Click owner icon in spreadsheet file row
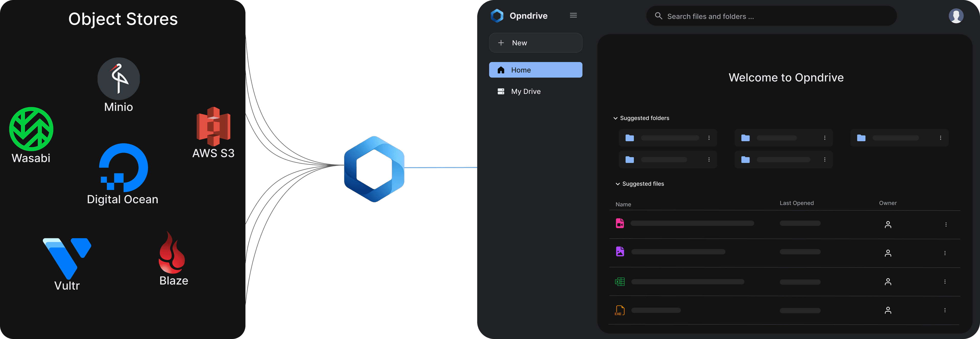The width and height of the screenshot is (980, 339). pyautogui.click(x=888, y=282)
